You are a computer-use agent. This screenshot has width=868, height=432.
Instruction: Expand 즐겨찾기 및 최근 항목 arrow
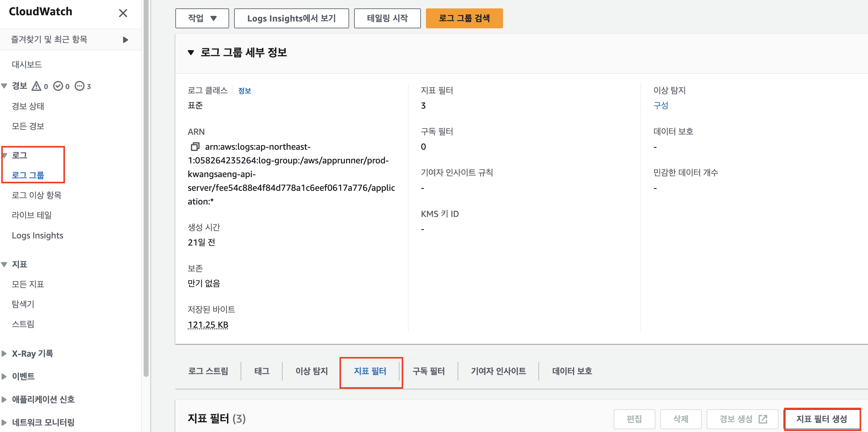(x=125, y=40)
